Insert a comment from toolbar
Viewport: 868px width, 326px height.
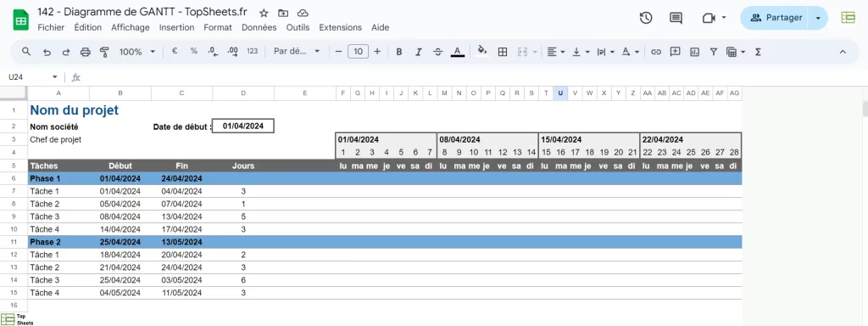coord(675,52)
